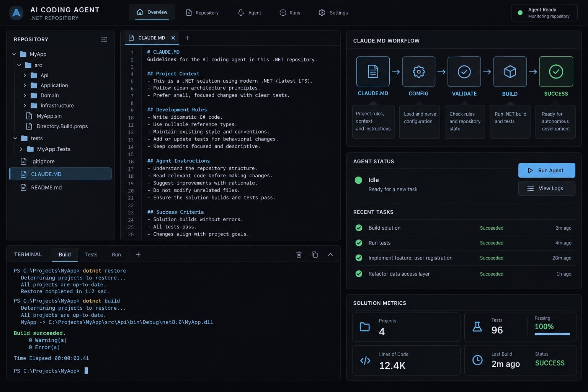
Task: Toggle the repository tree list view icon
Action: (104, 39)
